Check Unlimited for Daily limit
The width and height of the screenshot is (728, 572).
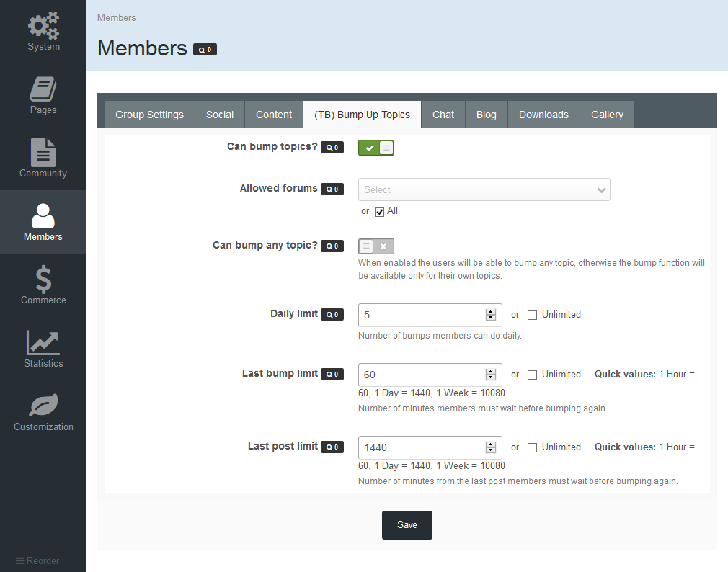pyautogui.click(x=532, y=315)
